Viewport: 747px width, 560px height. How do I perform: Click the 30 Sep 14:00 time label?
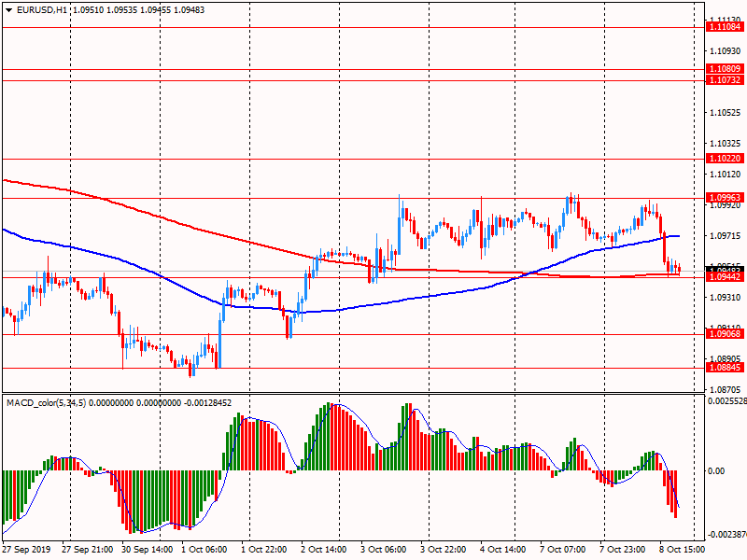pos(147,550)
